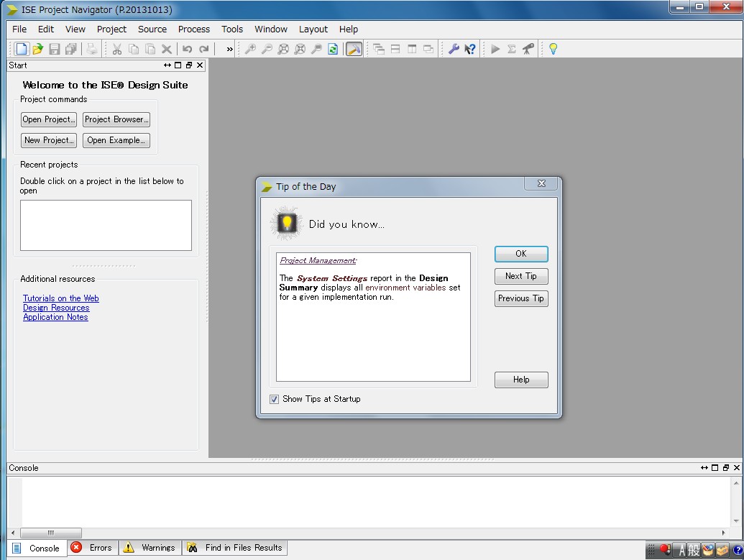Viewport: 744px width, 560px height.
Task: Click the What's This help cursor icon
Action: coord(469,49)
